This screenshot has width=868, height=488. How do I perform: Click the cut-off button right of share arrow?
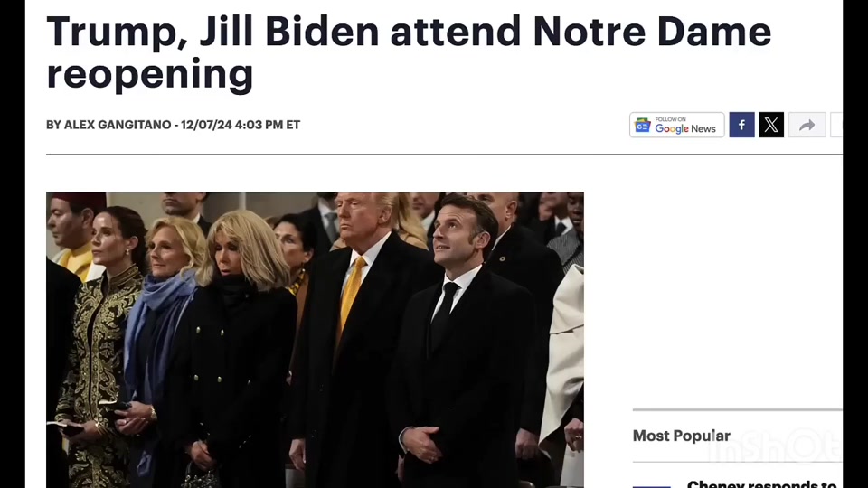836,125
